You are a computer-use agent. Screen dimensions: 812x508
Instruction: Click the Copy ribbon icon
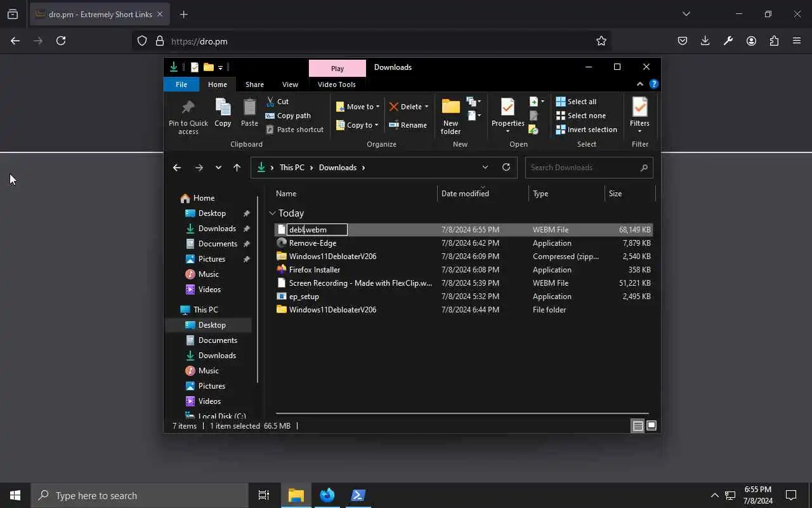223,112
